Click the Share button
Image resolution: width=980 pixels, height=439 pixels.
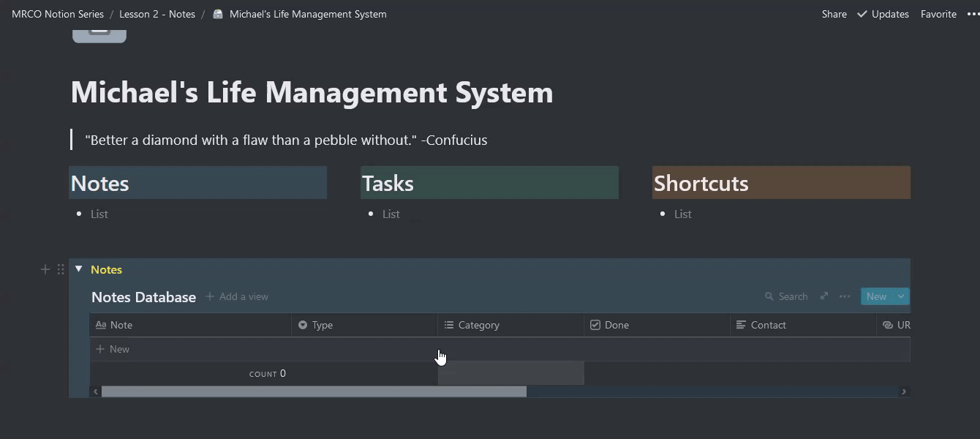(x=834, y=14)
